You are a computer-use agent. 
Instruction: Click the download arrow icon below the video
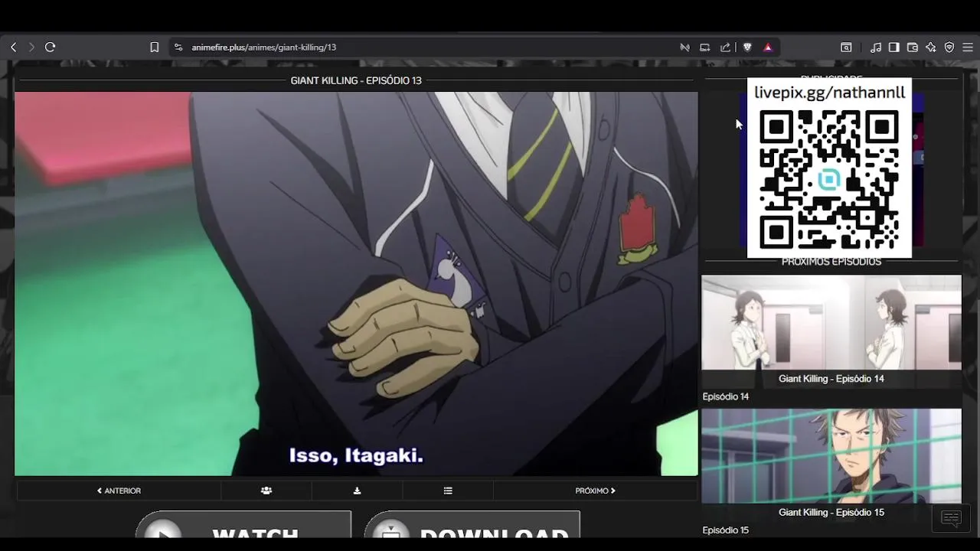coord(357,491)
